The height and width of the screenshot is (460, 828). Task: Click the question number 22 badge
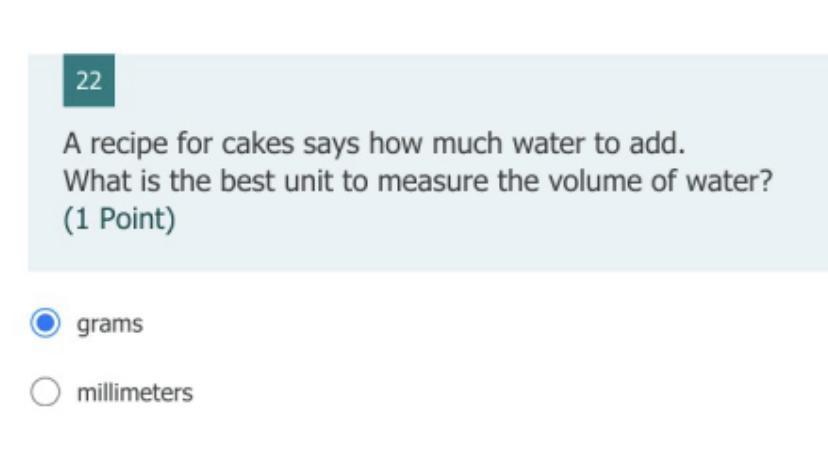point(88,81)
